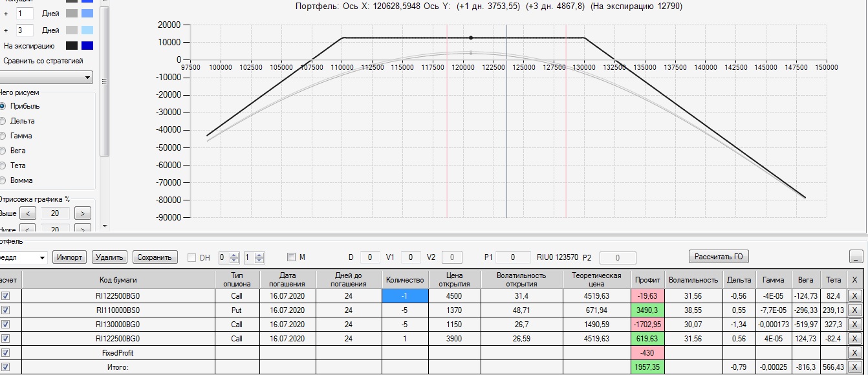Increase the Выше chart rendering percent
The image size is (868, 375).
coord(83,213)
